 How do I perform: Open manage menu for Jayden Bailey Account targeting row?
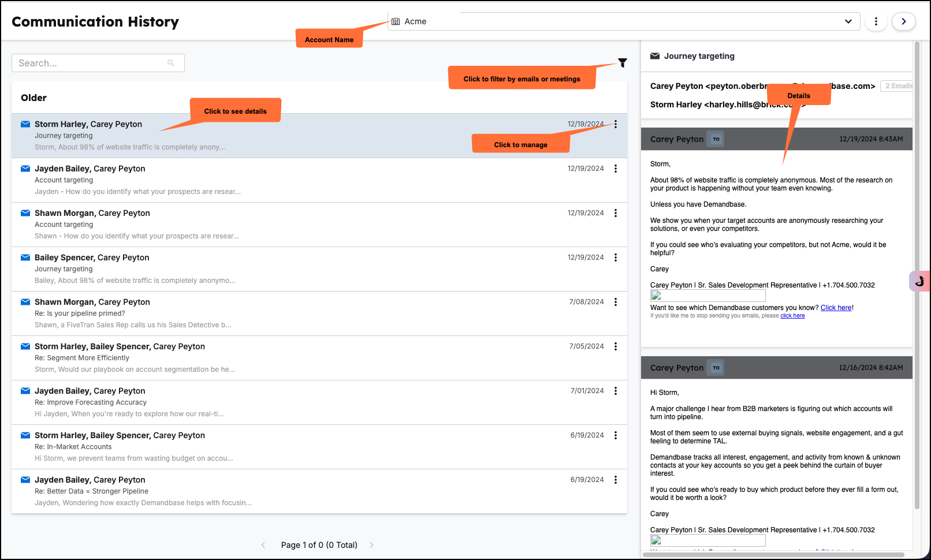click(616, 169)
